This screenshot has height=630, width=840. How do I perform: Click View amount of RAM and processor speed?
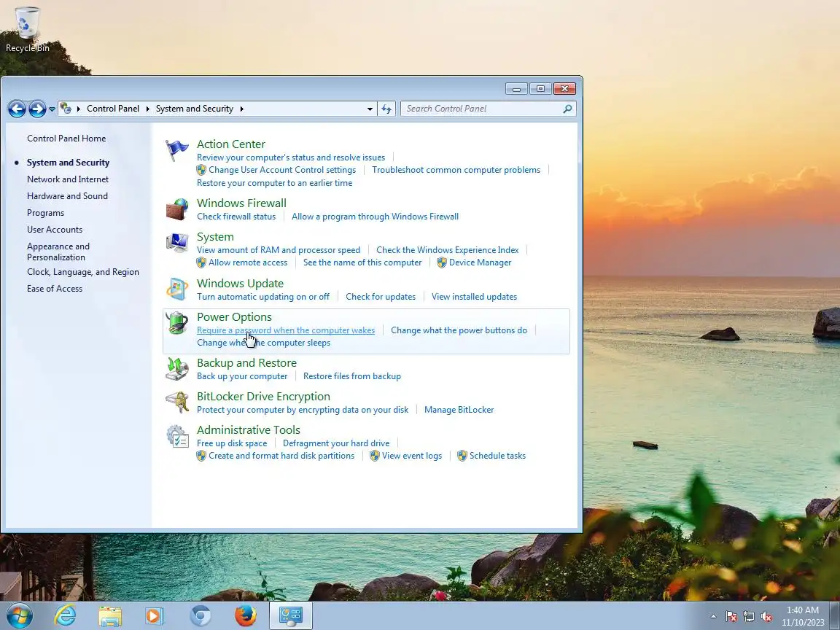pyautogui.click(x=279, y=249)
